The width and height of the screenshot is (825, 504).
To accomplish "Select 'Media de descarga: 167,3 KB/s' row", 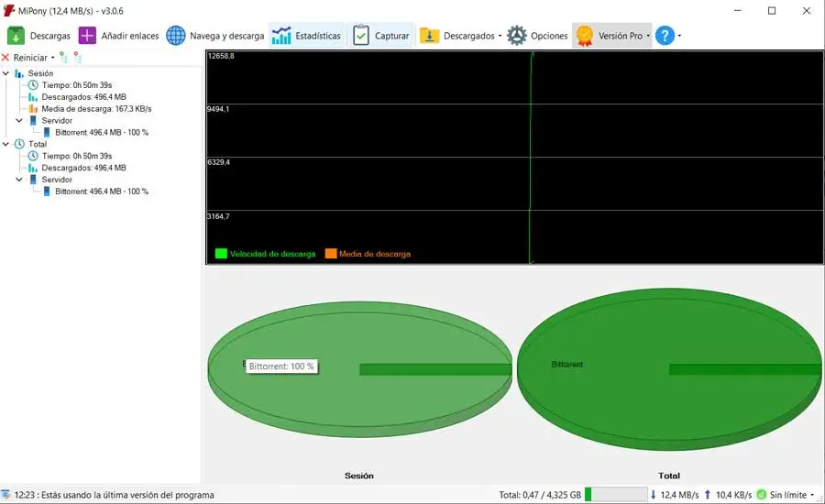I will pyautogui.click(x=96, y=108).
